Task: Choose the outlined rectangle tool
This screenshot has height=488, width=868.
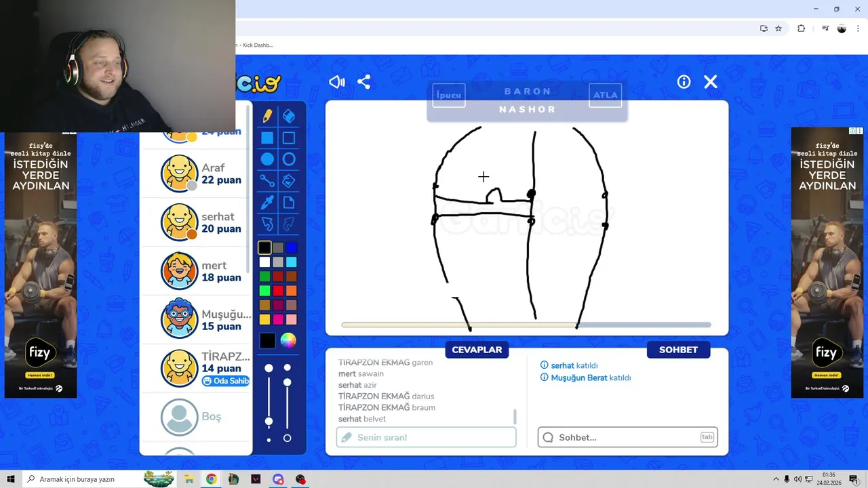Action: [x=289, y=138]
